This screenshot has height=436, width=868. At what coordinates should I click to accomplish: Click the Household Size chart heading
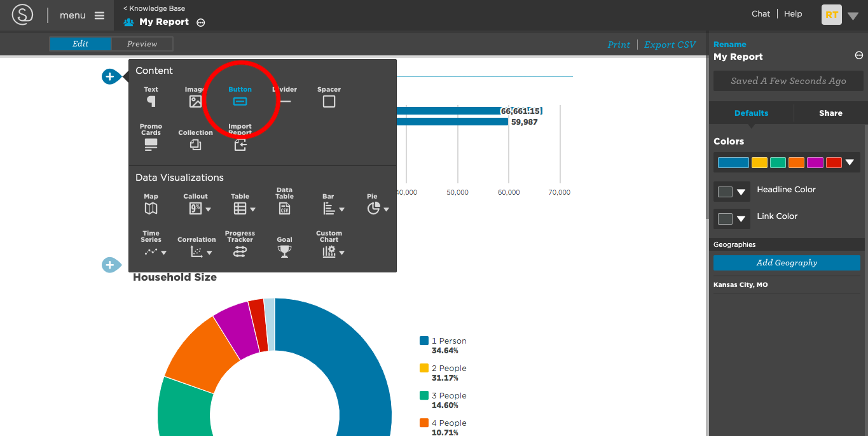[175, 278]
